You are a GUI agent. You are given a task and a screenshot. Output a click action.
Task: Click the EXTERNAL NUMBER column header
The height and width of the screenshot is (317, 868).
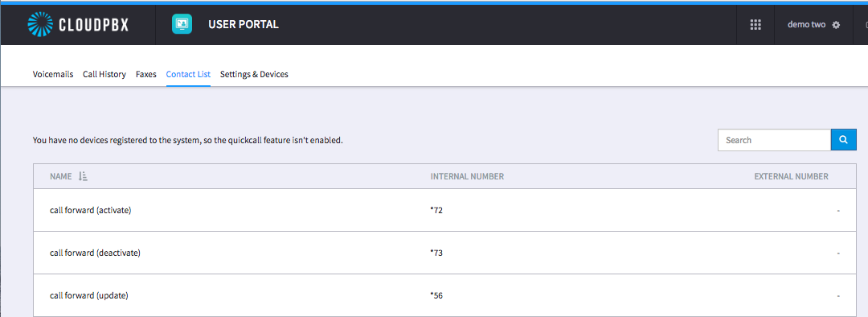point(791,176)
